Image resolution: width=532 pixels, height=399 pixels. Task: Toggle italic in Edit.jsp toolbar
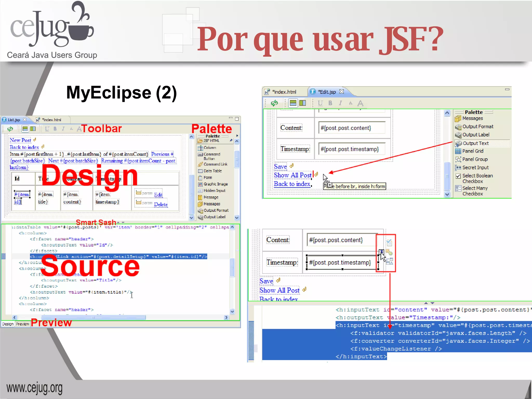pos(340,103)
